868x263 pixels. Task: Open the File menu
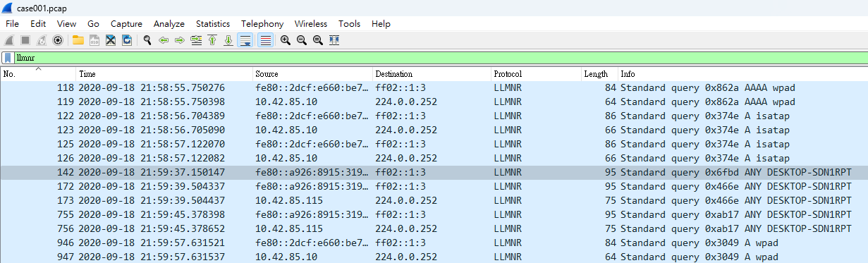(x=12, y=24)
